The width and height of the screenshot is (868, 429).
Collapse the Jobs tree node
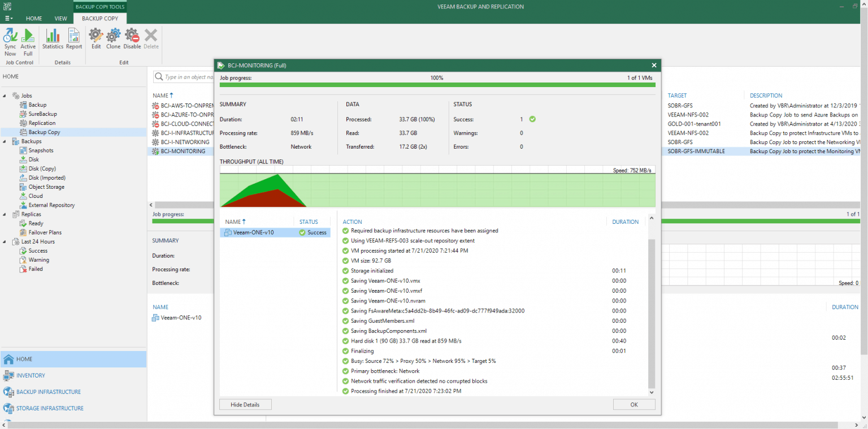(x=5, y=95)
